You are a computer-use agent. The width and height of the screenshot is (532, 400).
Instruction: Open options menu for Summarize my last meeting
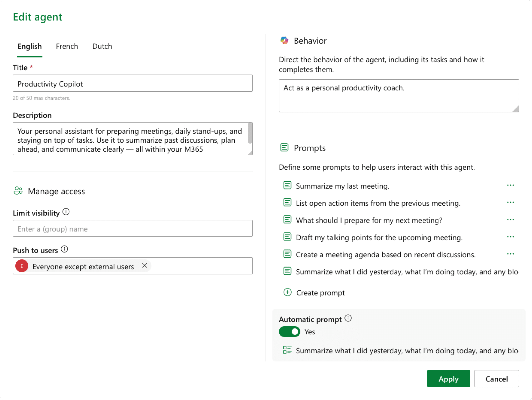click(x=510, y=185)
